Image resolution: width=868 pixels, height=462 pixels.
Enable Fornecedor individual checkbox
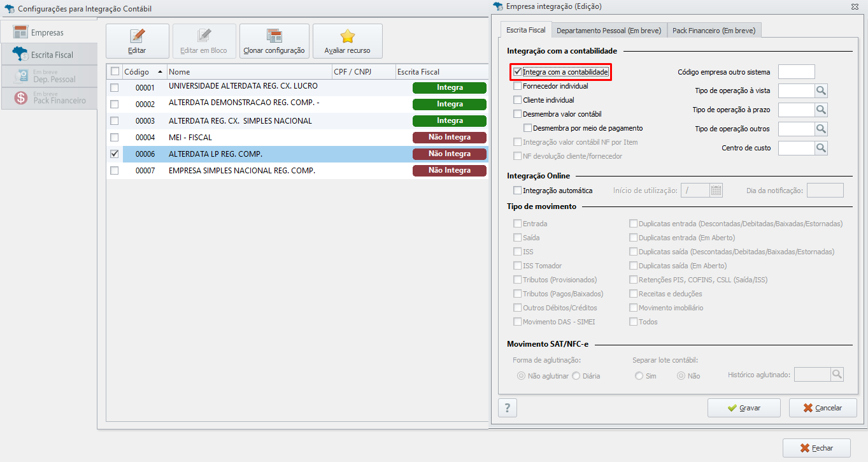pyautogui.click(x=518, y=86)
